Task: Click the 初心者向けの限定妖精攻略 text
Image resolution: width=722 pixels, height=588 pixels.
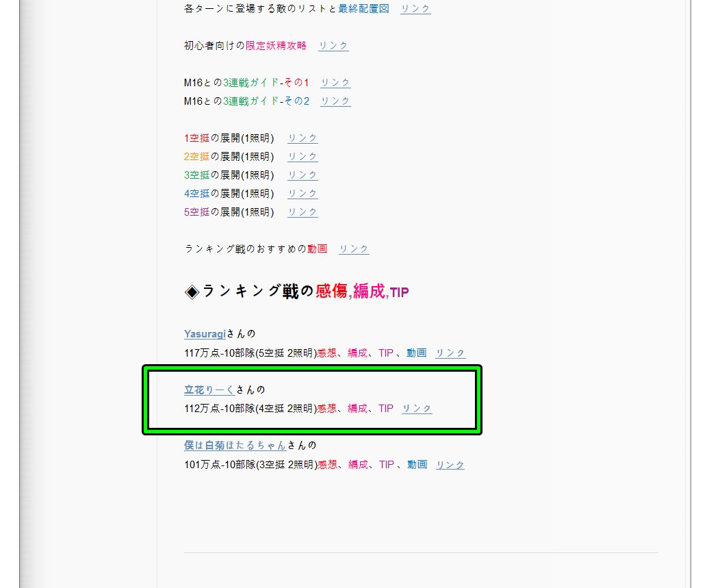Action: click(x=246, y=46)
